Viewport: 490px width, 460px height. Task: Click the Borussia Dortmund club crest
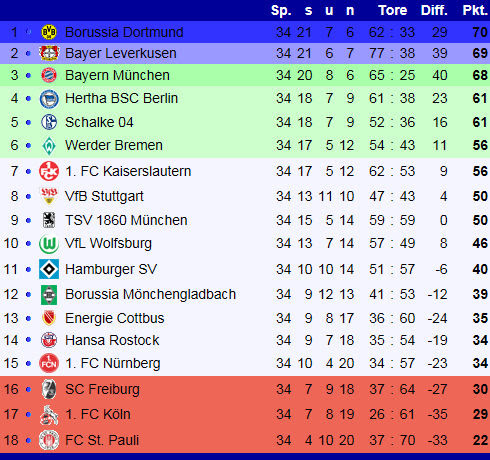[x=49, y=32]
